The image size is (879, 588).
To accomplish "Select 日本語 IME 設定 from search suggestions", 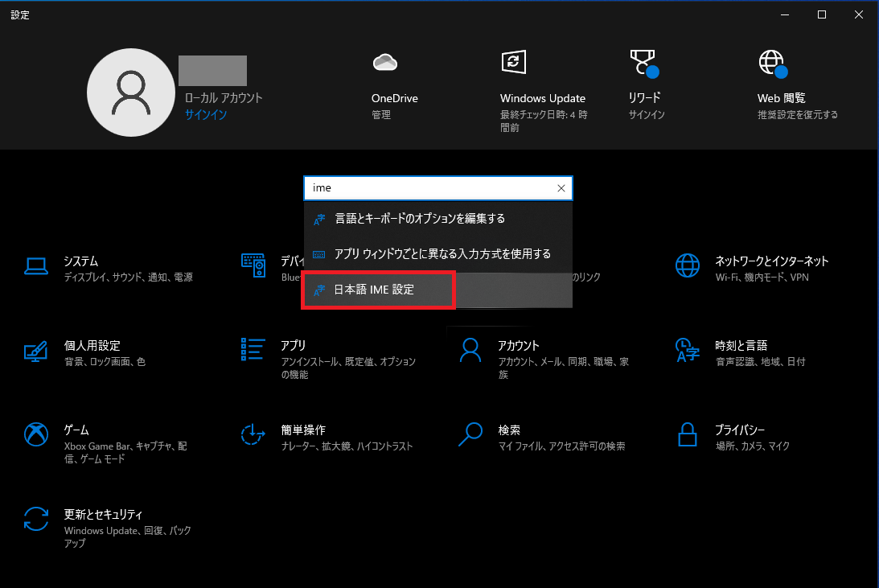I will coord(377,290).
